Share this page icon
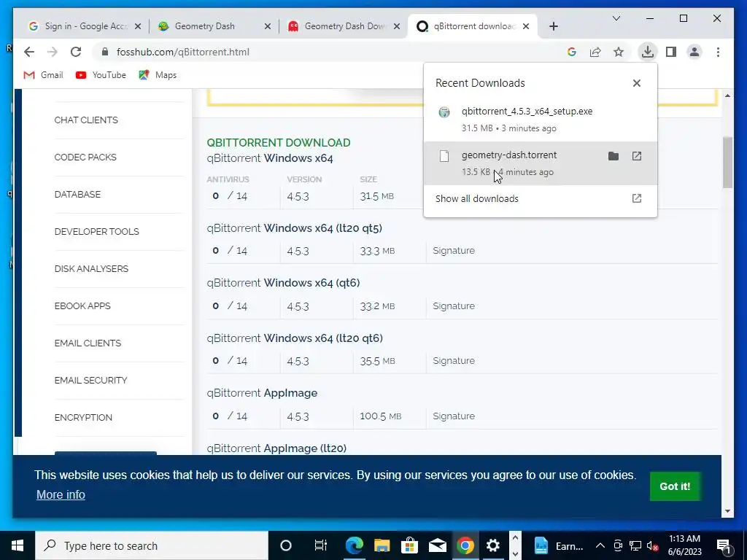Image resolution: width=747 pixels, height=560 pixels. click(x=595, y=52)
